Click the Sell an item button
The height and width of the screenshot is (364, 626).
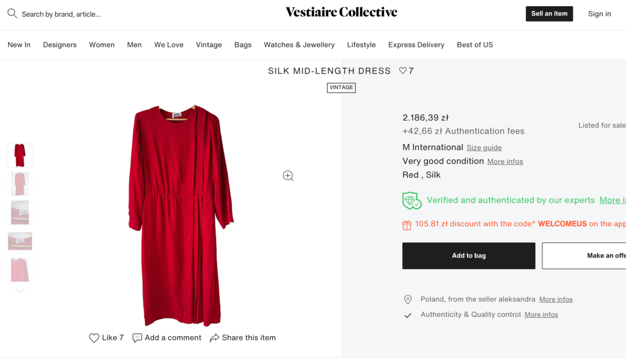tap(549, 14)
